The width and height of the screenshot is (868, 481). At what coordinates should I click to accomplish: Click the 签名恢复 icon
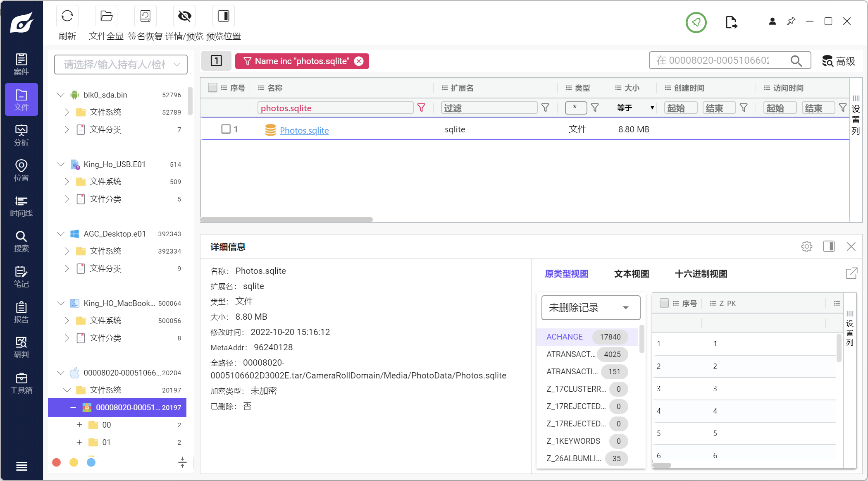145,16
